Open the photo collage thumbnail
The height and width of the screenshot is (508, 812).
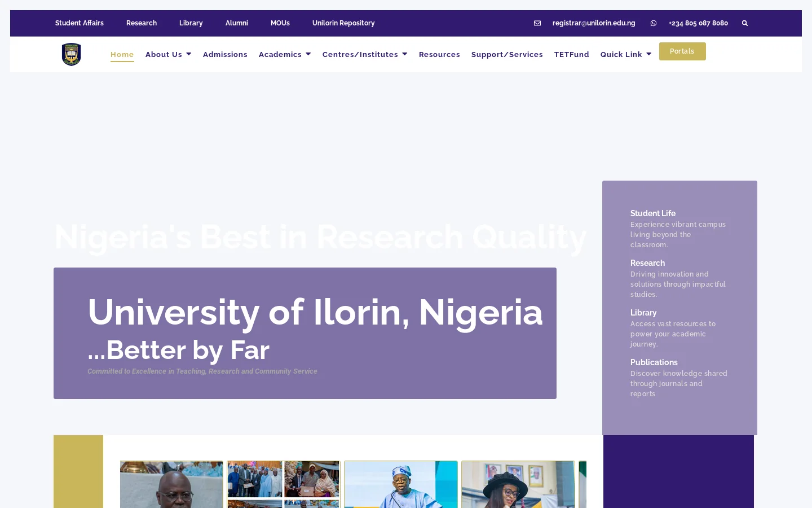pyautogui.click(x=284, y=484)
